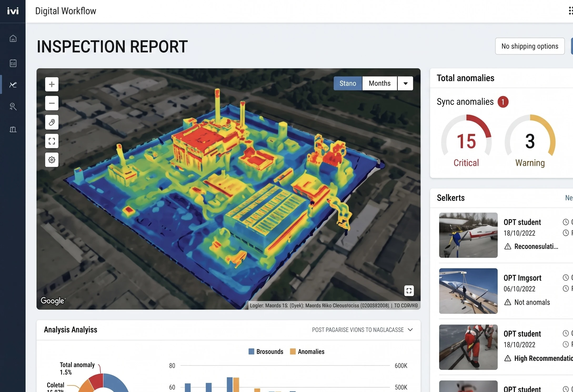Viewport: 573px width, 392px height.
Task: Click the High Recommendation status text
Action: point(544,358)
